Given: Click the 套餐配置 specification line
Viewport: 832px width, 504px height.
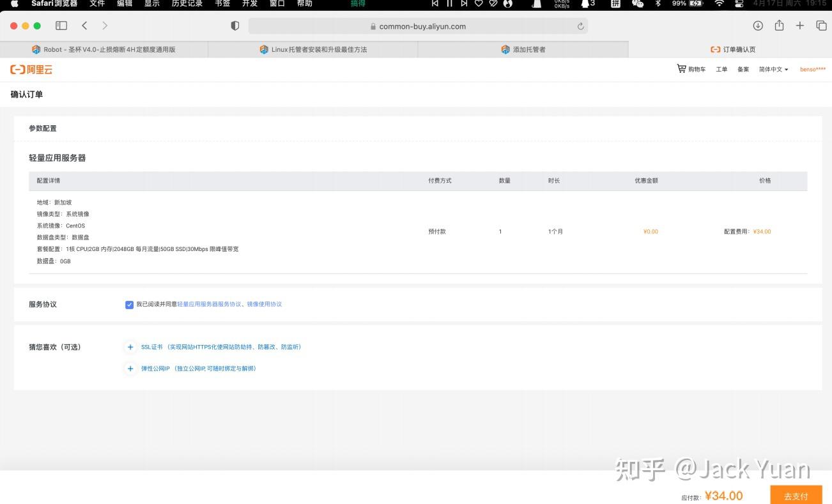Looking at the screenshot, I should tap(137, 249).
